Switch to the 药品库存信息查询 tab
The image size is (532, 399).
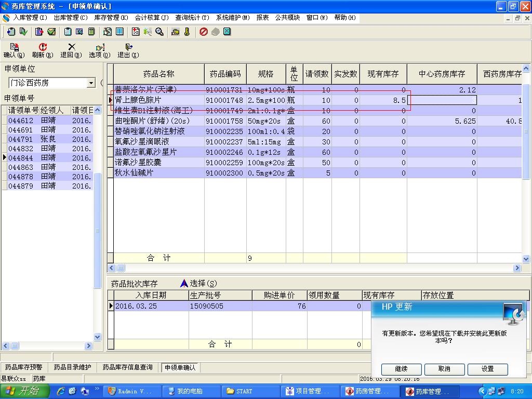pyautogui.click(x=128, y=367)
